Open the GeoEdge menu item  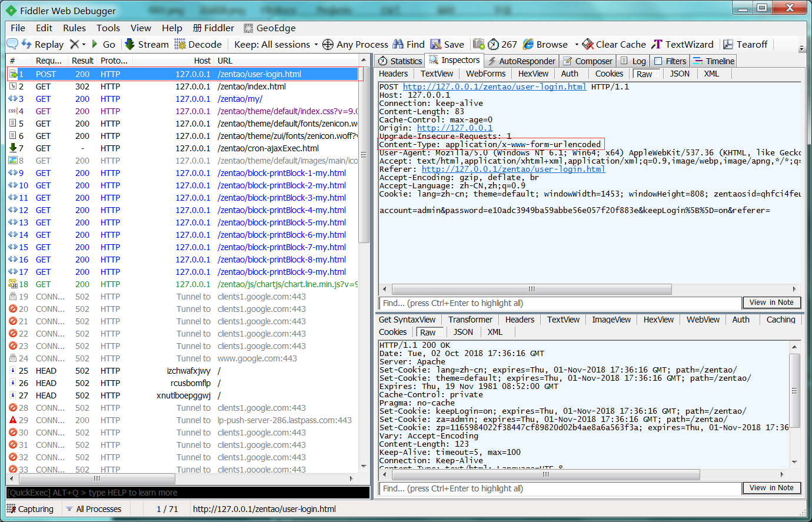pos(269,28)
